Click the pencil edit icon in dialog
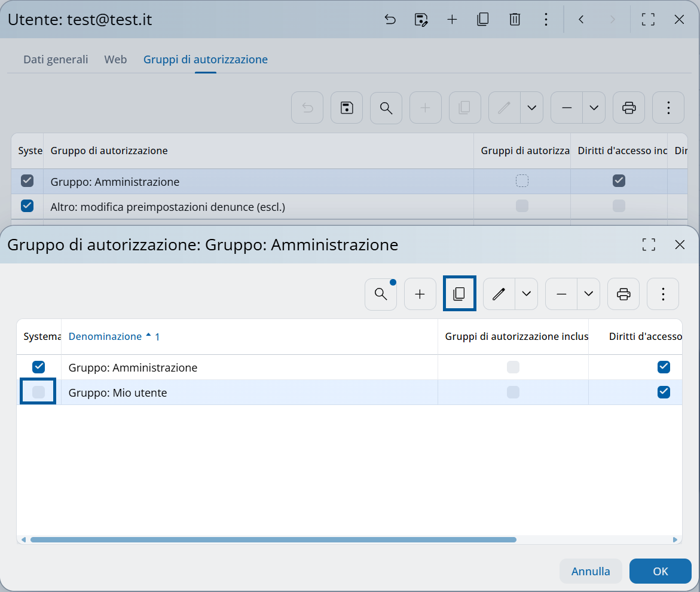Viewport: 700px width, 592px height. tap(499, 294)
